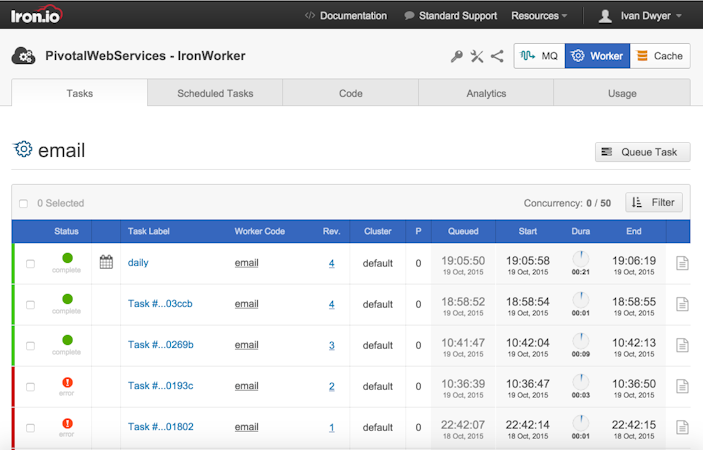Screen dimensions: 703x450
Task: Open revision 4 link in daily row
Action: (x=331, y=264)
